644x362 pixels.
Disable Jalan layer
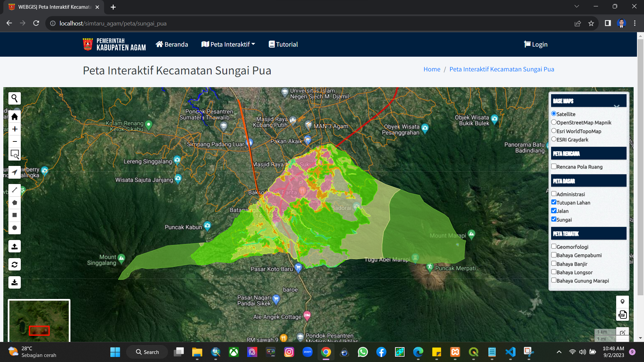[554, 210]
